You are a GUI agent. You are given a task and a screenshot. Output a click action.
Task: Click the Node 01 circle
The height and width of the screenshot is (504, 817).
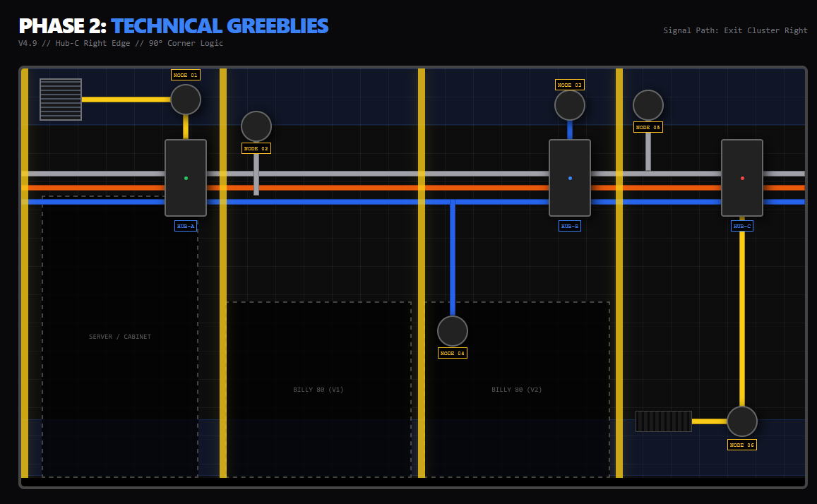186,100
